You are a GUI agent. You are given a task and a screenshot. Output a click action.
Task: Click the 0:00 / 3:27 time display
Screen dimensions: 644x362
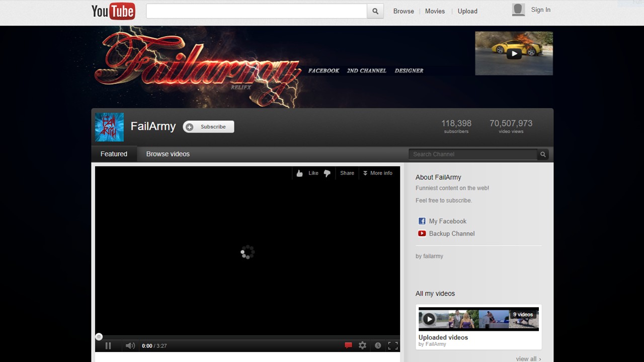tap(154, 346)
